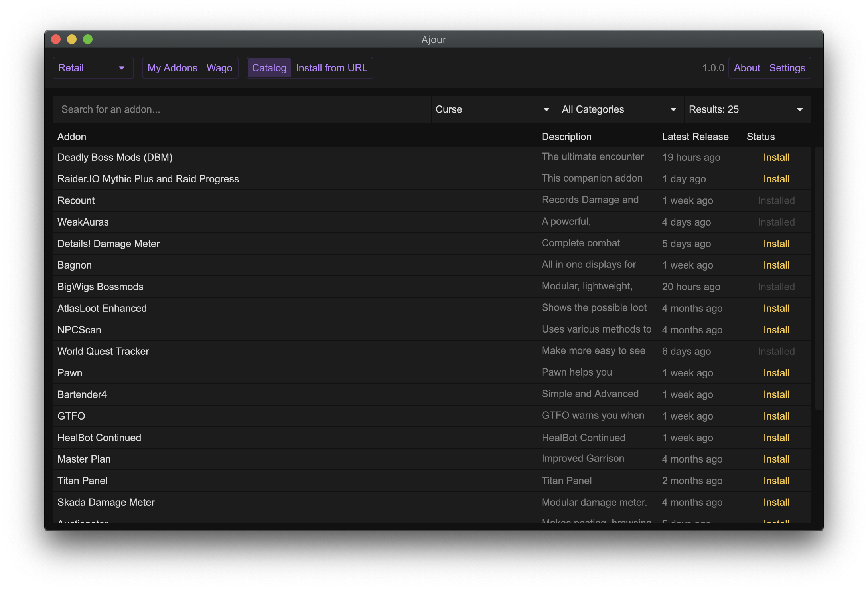The width and height of the screenshot is (868, 590).
Task: Sort by Latest Release column header
Action: [695, 137]
